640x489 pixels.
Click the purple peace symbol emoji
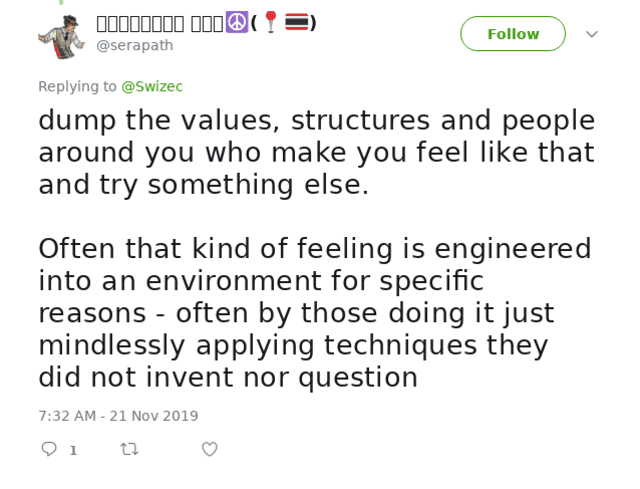236,22
